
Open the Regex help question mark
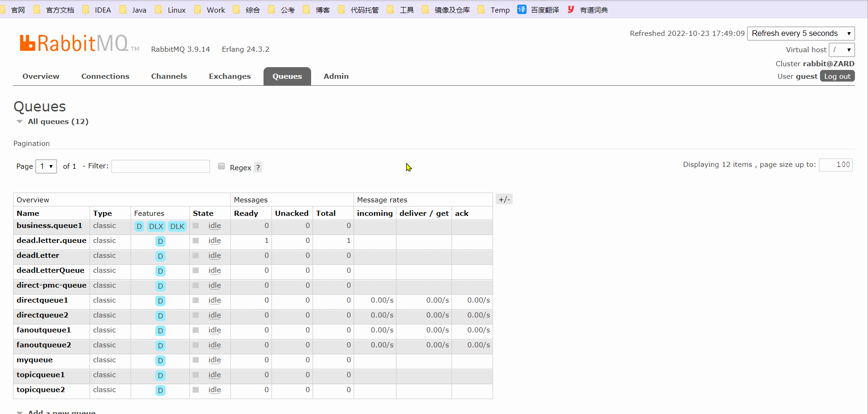[258, 167]
